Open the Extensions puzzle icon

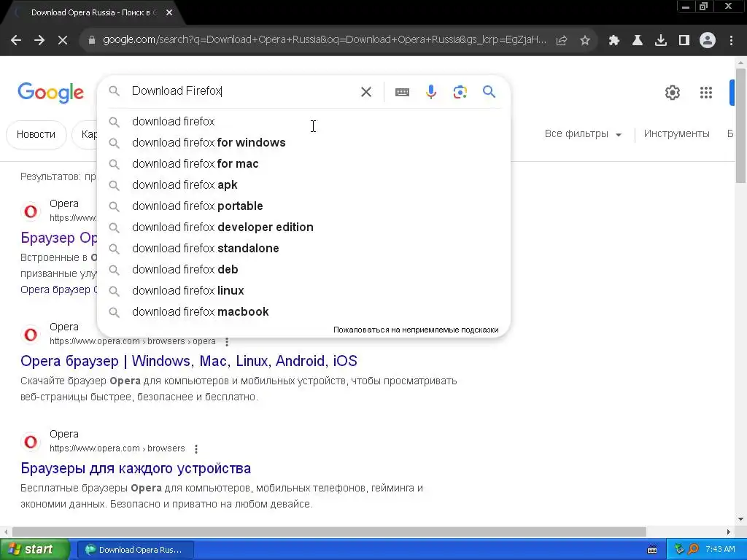(x=614, y=40)
